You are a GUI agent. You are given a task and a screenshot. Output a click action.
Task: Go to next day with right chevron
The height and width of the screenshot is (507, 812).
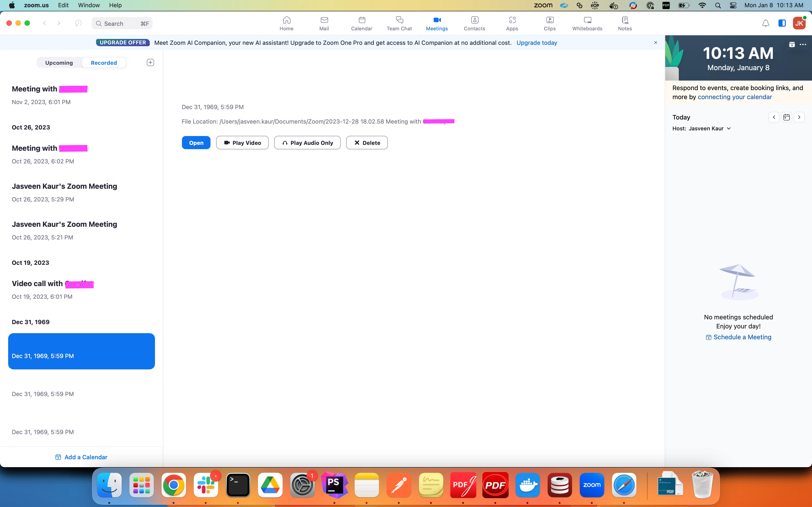[x=799, y=117]
